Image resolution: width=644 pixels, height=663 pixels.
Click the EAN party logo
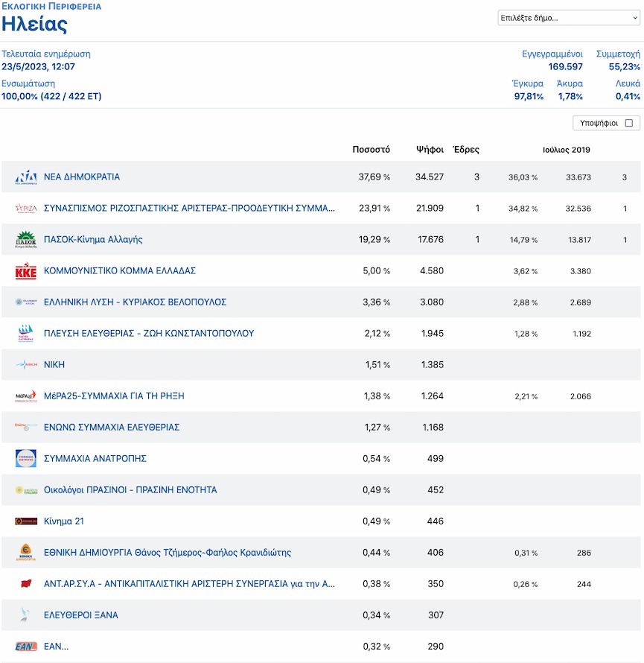point(26,647)
